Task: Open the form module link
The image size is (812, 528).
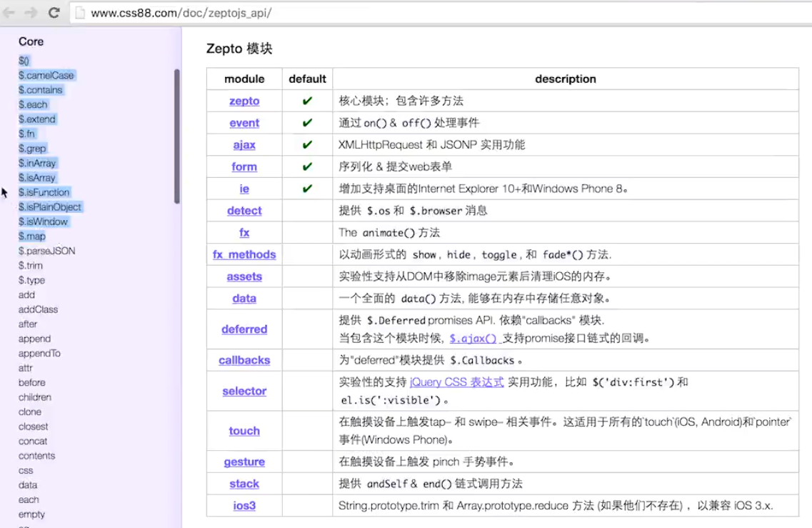Action: point(244,167)
